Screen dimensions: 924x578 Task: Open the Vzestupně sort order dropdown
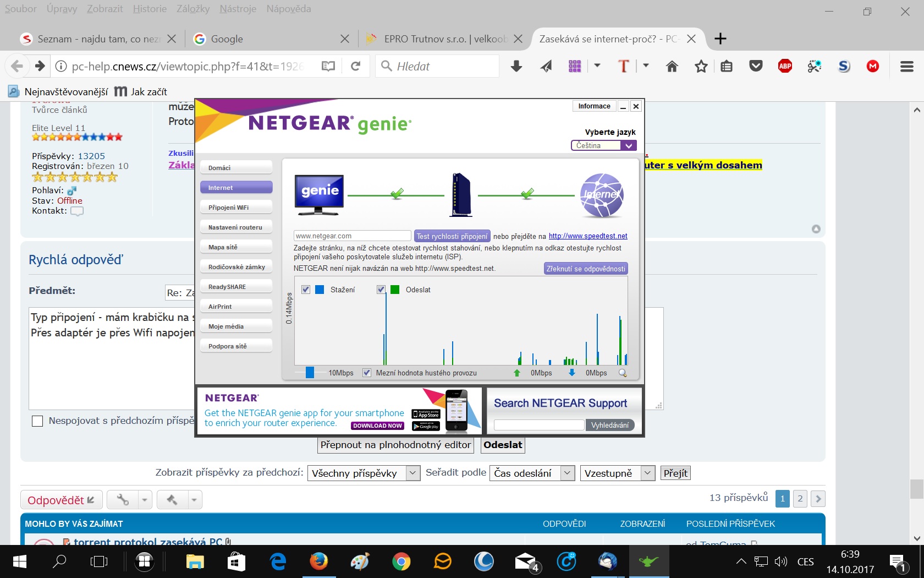click(x=648, y=473)
